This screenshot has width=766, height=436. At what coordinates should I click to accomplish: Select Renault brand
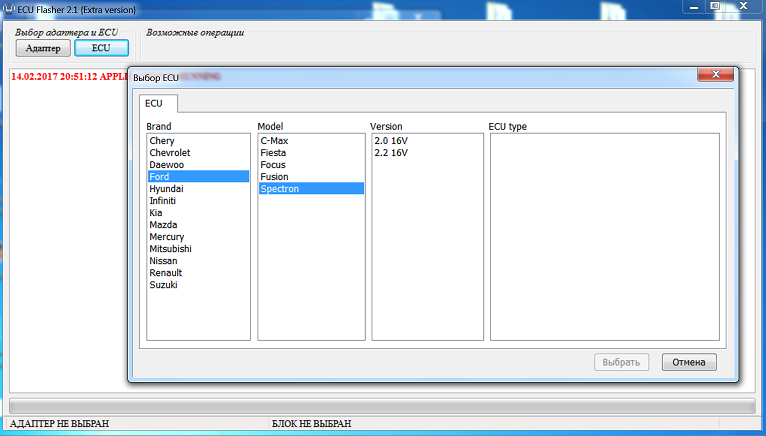coord(198,273)
